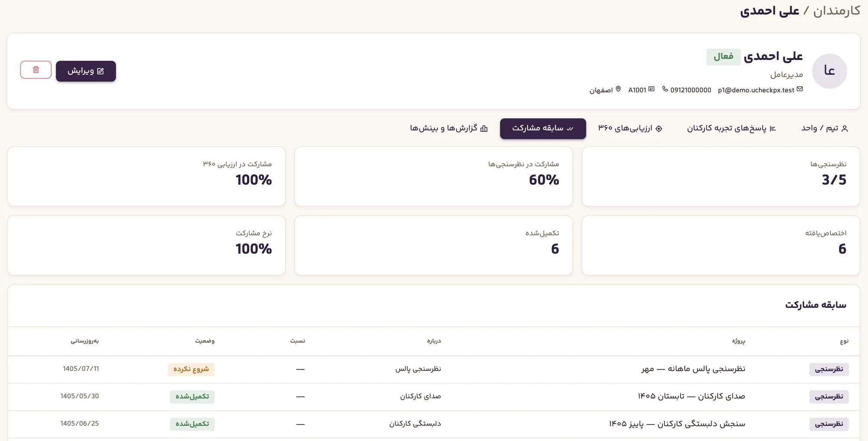This screenshot has width=868, height=441.
Task: Click the email envelope icon beside p1@demo.ucheckpx.test
Action: pyautogui.click(x=800, y=89)
